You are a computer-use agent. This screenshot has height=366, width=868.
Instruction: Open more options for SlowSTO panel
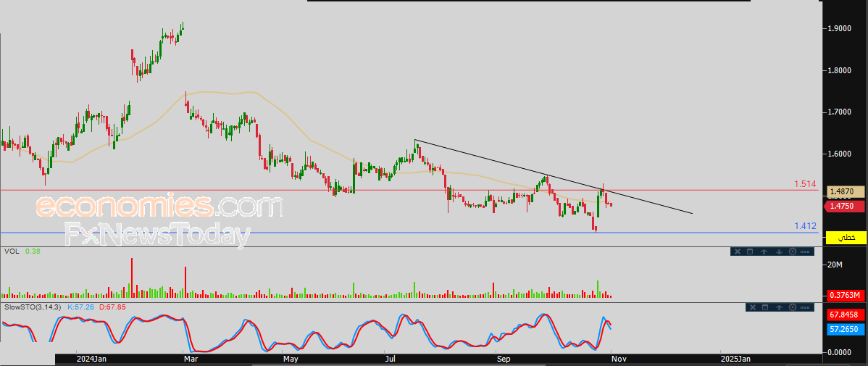click(x=805, y=307)
